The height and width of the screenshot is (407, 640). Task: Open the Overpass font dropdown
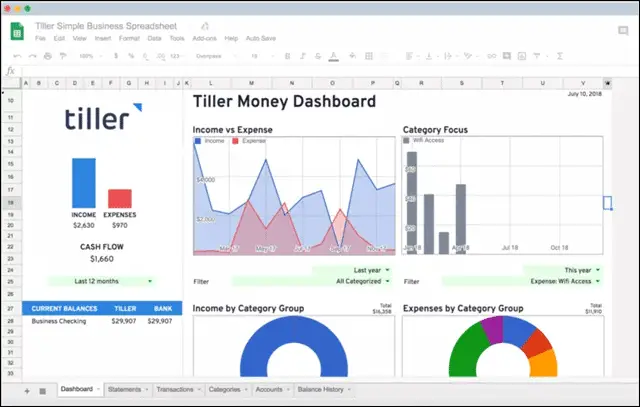[216, 56]
